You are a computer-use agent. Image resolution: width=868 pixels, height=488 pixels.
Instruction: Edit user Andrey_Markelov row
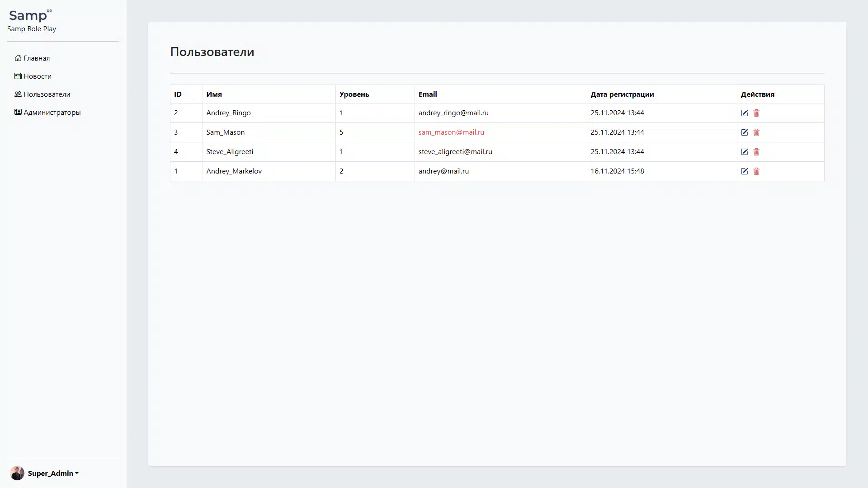click(745, 171)
